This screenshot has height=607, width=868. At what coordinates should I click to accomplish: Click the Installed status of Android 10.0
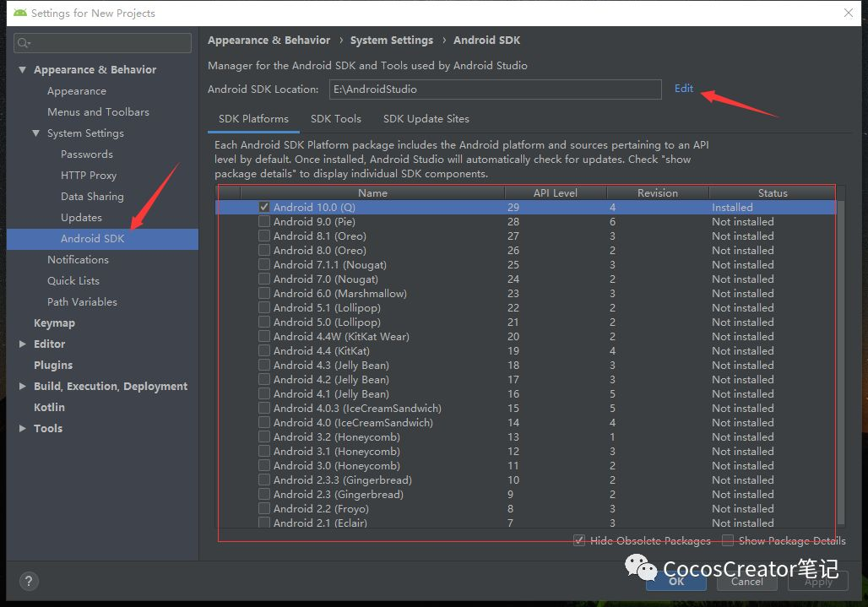pos(732,207)
